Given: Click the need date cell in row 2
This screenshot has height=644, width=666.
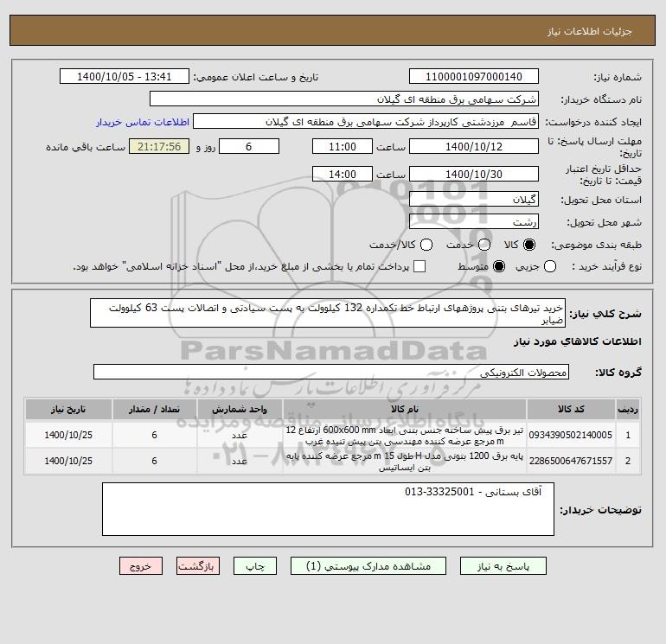Looking at the screenshot, I should point(68,461).
